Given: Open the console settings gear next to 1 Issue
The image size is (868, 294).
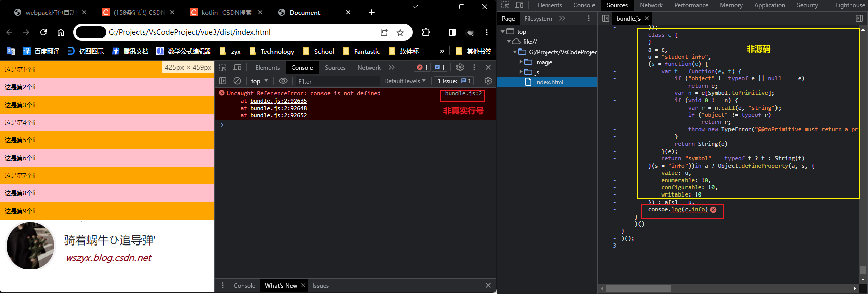Looking at the screenshot, I should 488,81.
